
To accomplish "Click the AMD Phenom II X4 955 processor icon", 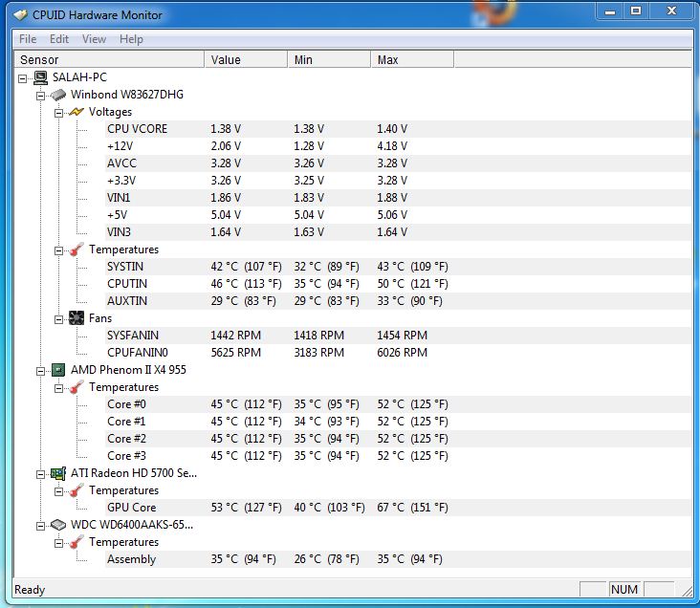I will pyautogui.click(x=58, y=370).
